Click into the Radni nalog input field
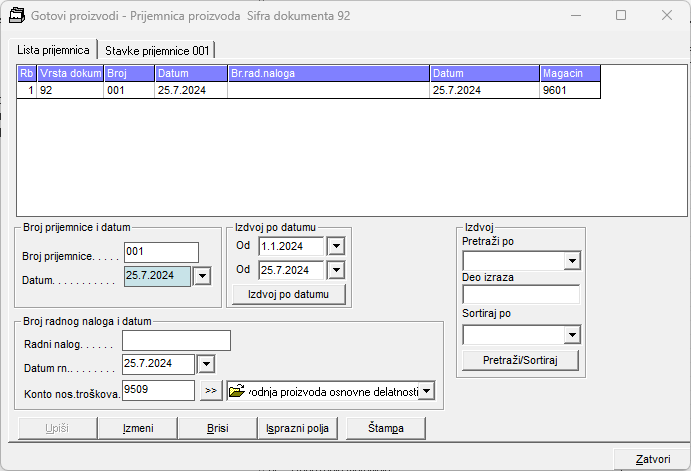691x471 pixels. click(176, 341)
